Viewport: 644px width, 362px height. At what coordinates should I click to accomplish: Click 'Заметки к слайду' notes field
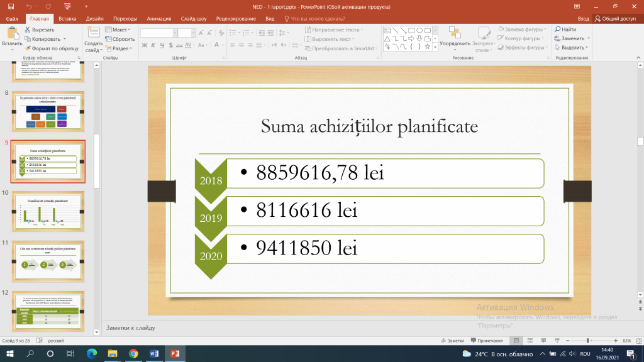click(131, 328)
